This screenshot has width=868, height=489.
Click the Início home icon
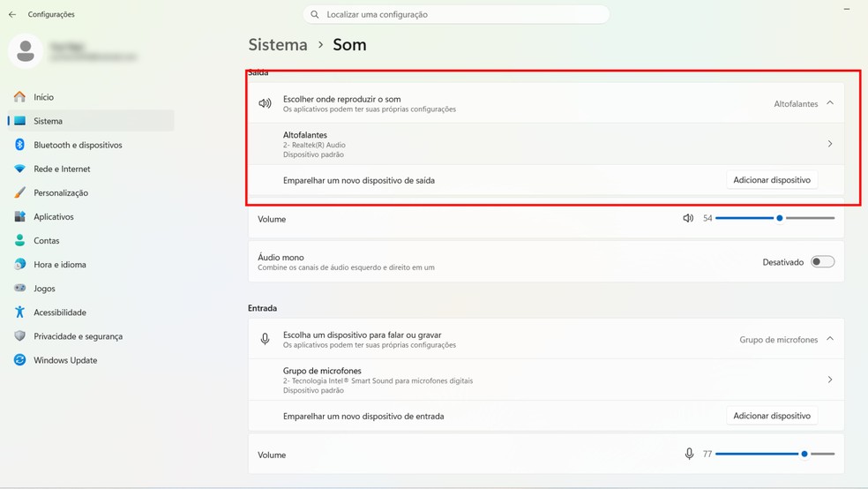click(20, 97)
